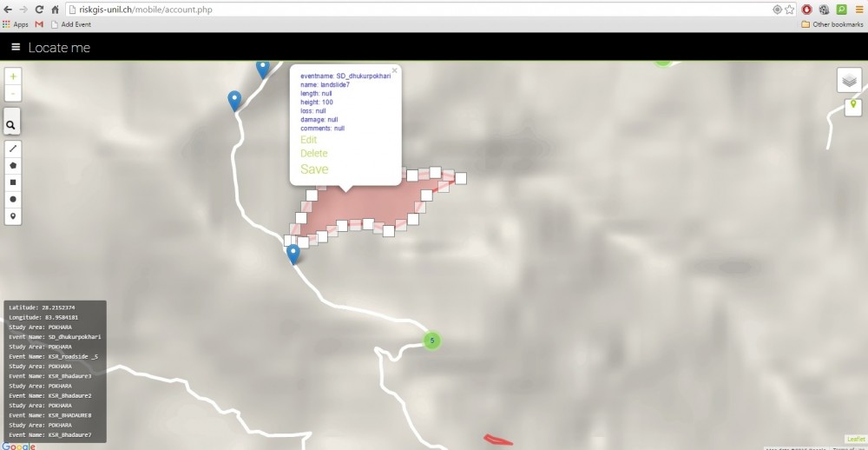Expand the green cluster marker labeled 5

tap(431, 341)
